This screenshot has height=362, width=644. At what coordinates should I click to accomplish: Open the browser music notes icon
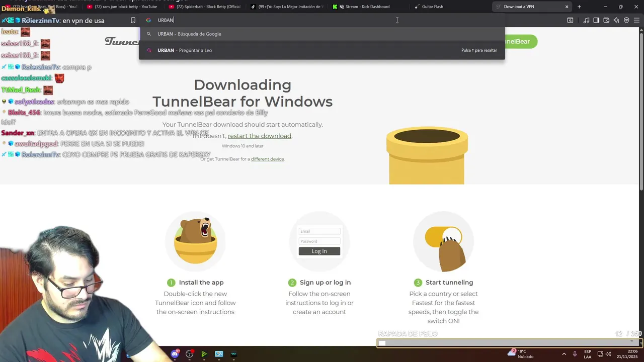[586, 20]
